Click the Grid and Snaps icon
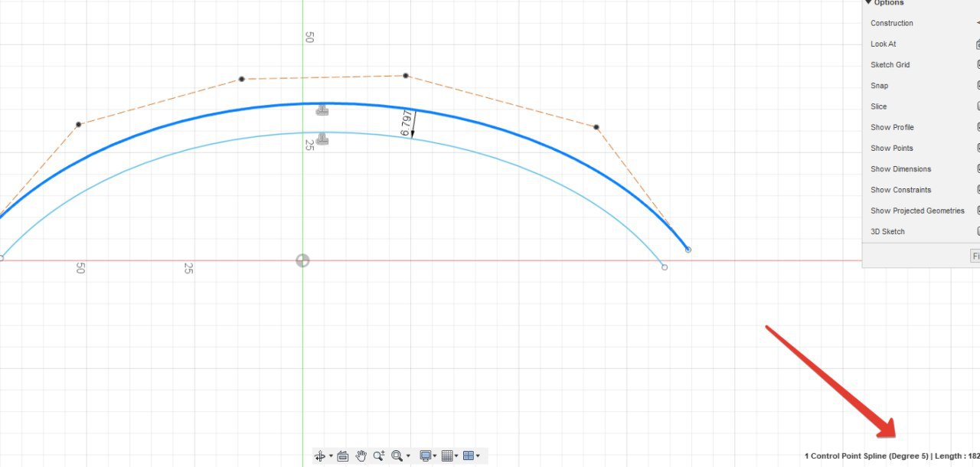This screenshot has height=467, width=980. (448, 456)
